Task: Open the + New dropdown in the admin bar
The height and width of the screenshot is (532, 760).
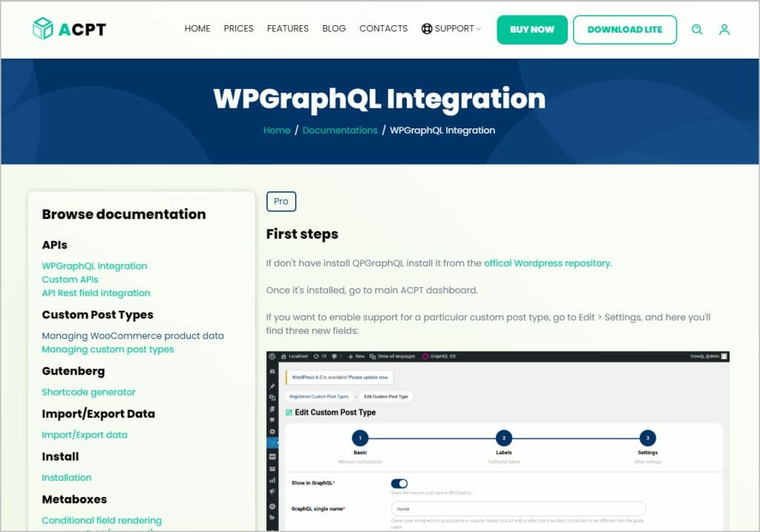Action: pos(355,356)
